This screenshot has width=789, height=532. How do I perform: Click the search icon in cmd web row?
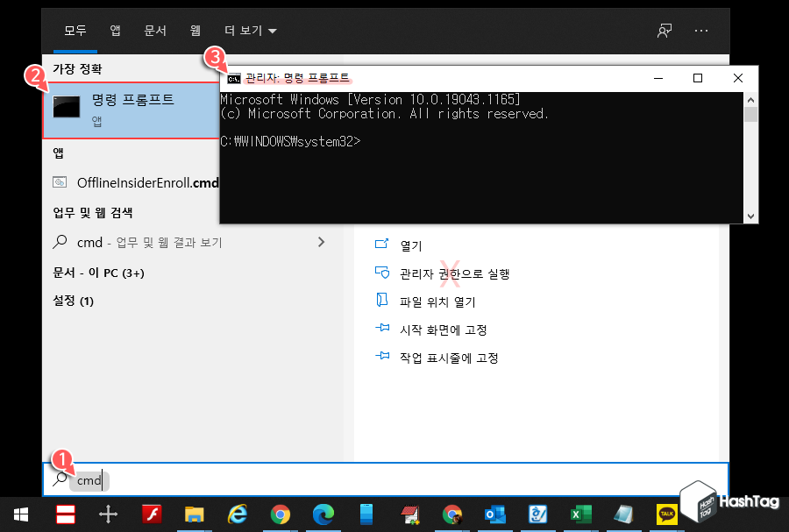60,242
